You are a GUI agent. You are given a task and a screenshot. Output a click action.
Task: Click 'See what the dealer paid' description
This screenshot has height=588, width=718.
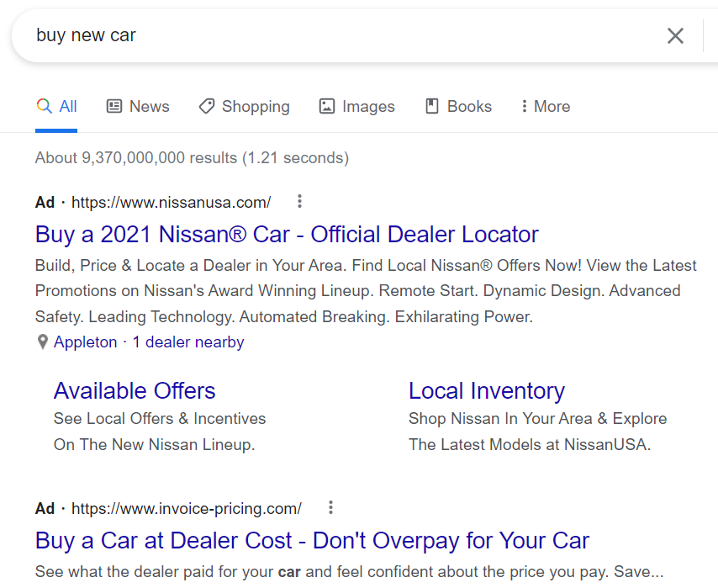tap(349, 571)
